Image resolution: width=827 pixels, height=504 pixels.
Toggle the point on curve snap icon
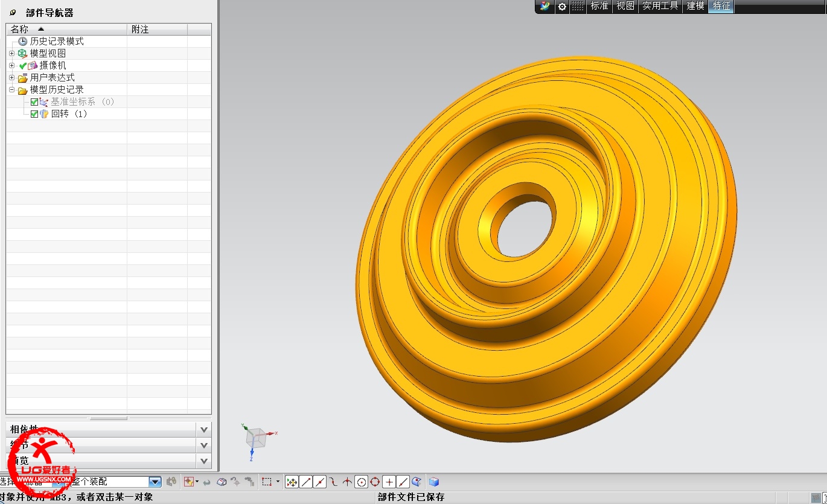coord(403,482)
